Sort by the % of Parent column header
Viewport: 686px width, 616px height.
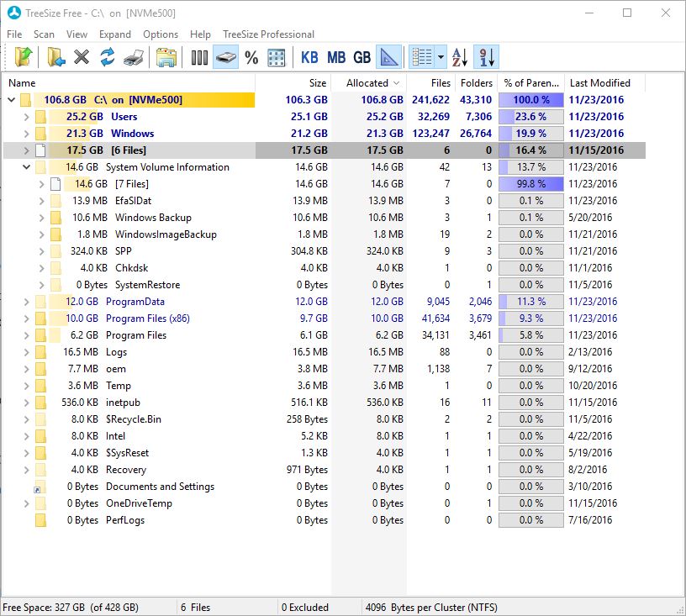pos(530,82)
